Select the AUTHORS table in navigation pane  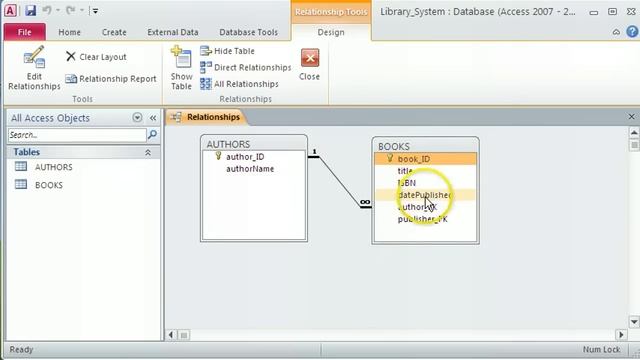(x=53, y=167)
